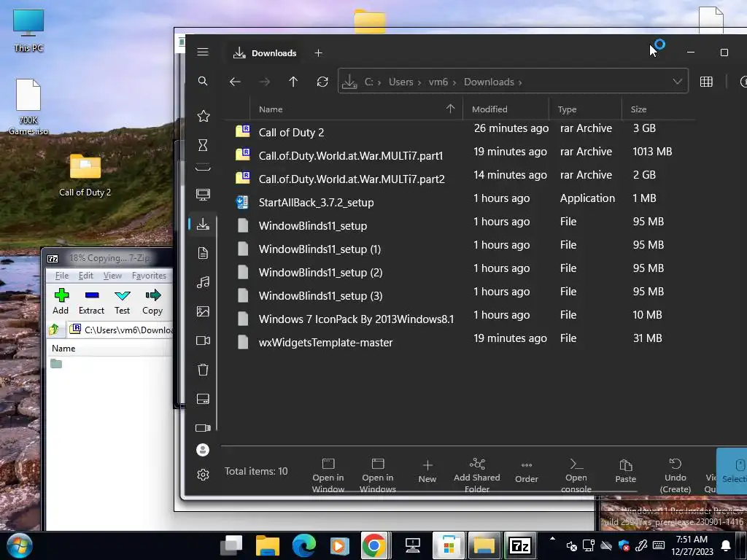Viewport: 747px width, 560px height.
Task: Click Open in Windows button
Action: click(378, 475)
